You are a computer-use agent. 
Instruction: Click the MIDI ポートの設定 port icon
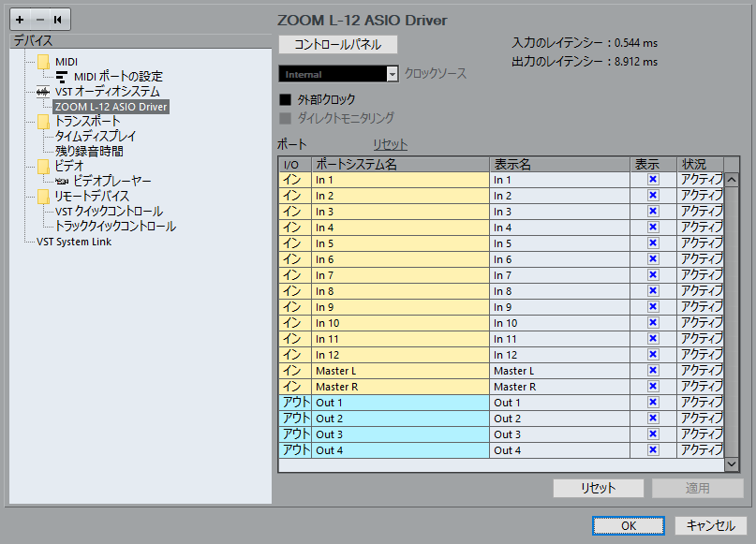[x=62, y=77]
